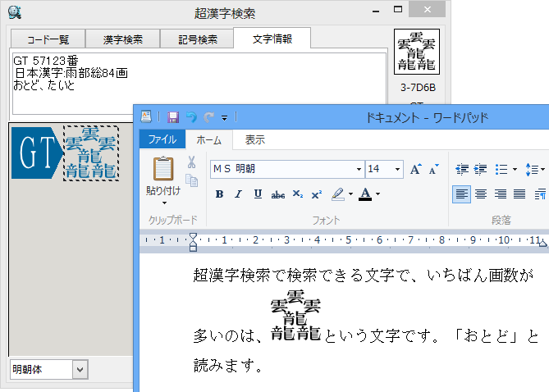Open the font color A dropdown arrow
This screenshot has width=549, height=392.
377,194
